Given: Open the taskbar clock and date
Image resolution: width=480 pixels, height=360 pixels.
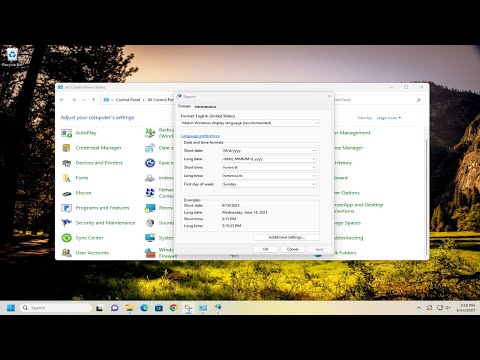Looking at the screenshot, I should click(x=466, y=308).
